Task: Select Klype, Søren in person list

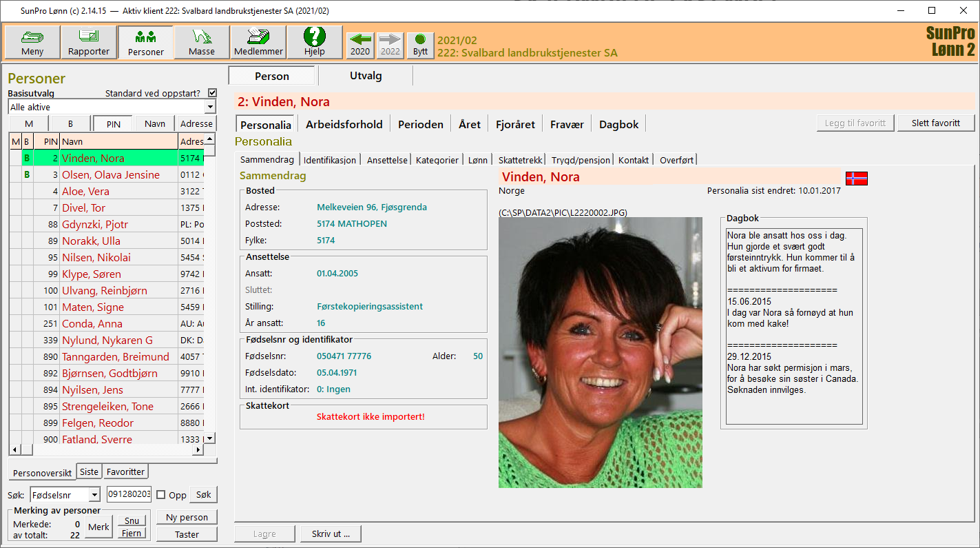Action: pyautogui.click(x=107, y=274)
